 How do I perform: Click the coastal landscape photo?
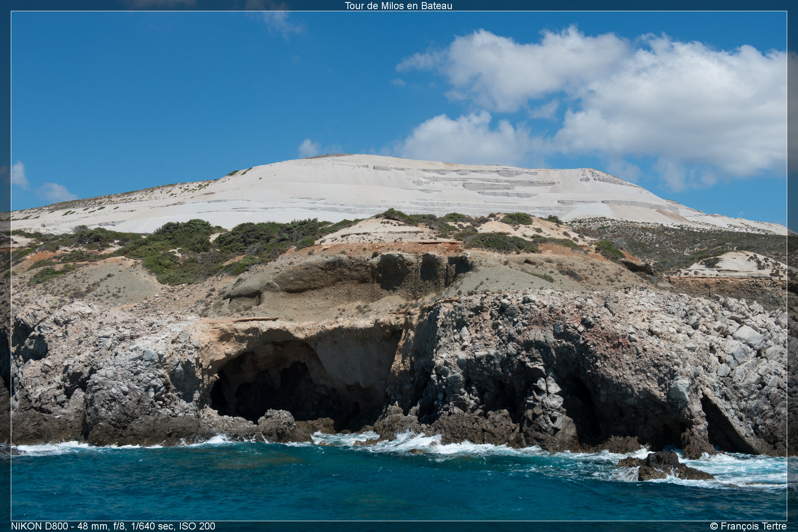coord(399,266)
